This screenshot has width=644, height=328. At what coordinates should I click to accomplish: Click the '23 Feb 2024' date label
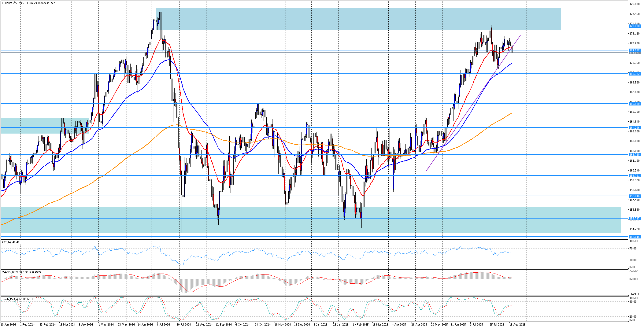(x=48, y=325)
